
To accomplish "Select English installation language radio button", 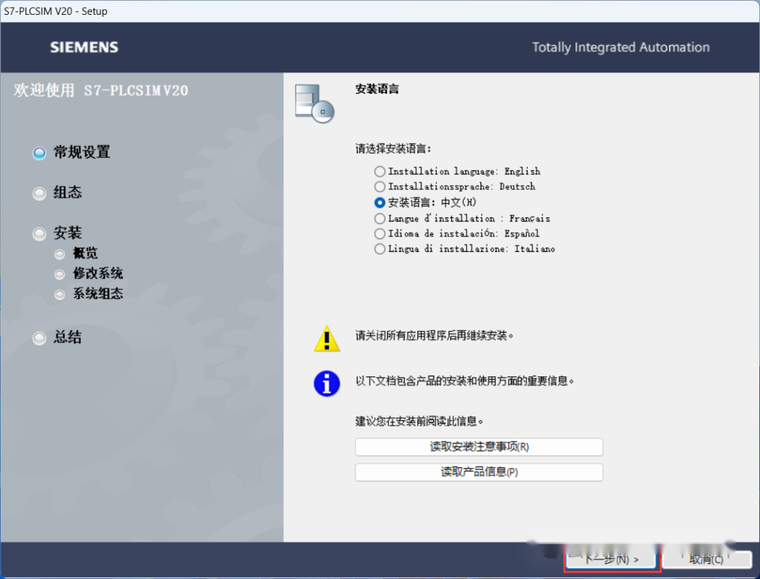I will (x=380, y=172).
